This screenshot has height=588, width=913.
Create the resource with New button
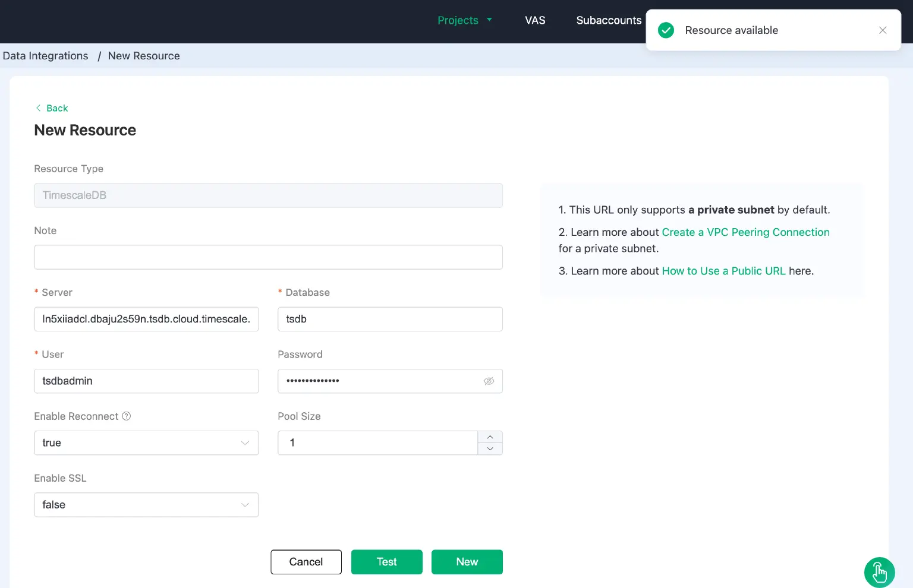pyautogui.click(x=467, y=561)
